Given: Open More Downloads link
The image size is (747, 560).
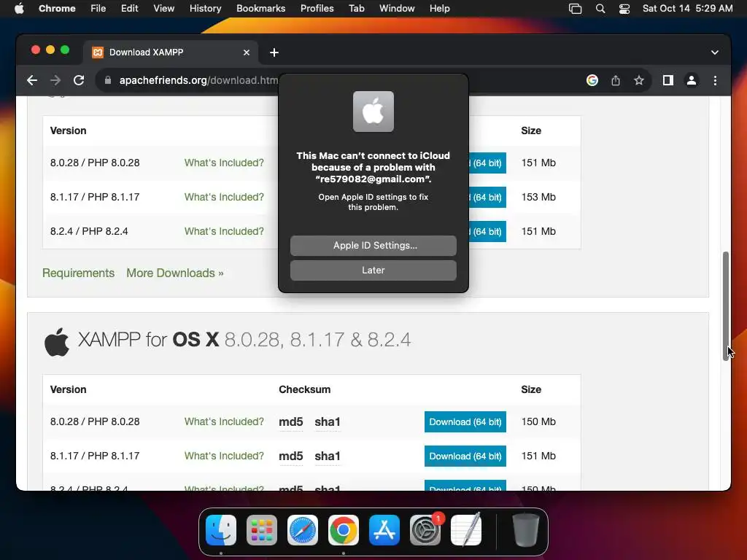Looking at the screenshot, I should click(175, 273).
